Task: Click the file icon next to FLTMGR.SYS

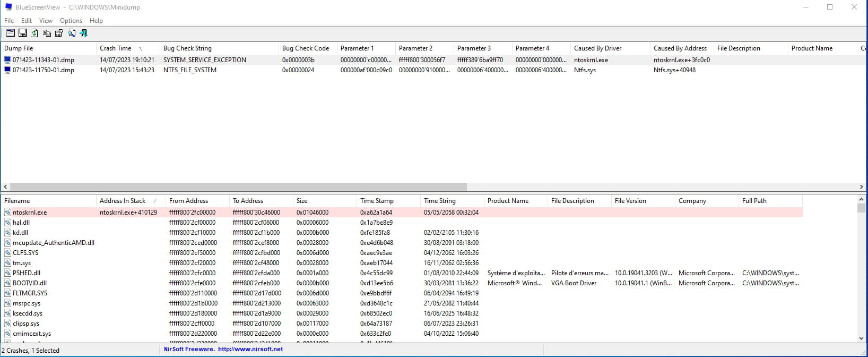Action: pyautogui.click(x=7, y=293)
